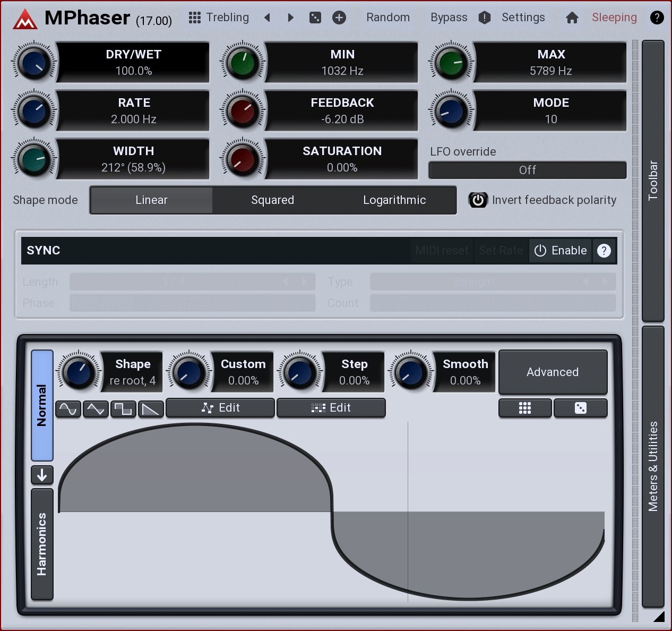Toggle Invert feedback polarity
Image resolution: width=672 pixels, height=631 pixels.
click(478, 200)
